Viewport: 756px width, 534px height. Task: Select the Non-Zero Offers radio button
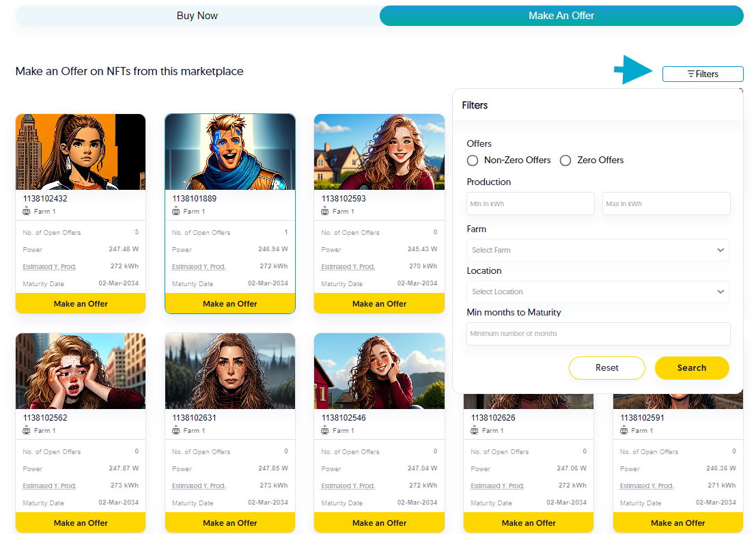point(473,160)
